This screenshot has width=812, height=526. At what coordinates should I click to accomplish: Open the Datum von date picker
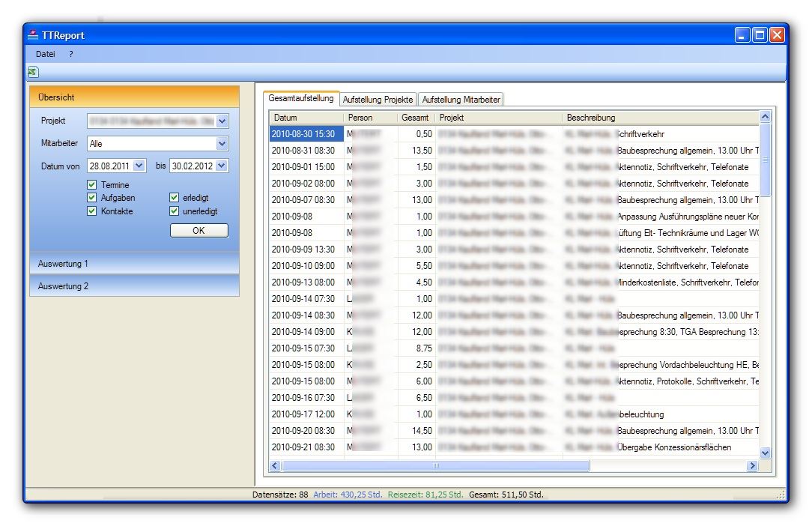click(x=139, y=166)
